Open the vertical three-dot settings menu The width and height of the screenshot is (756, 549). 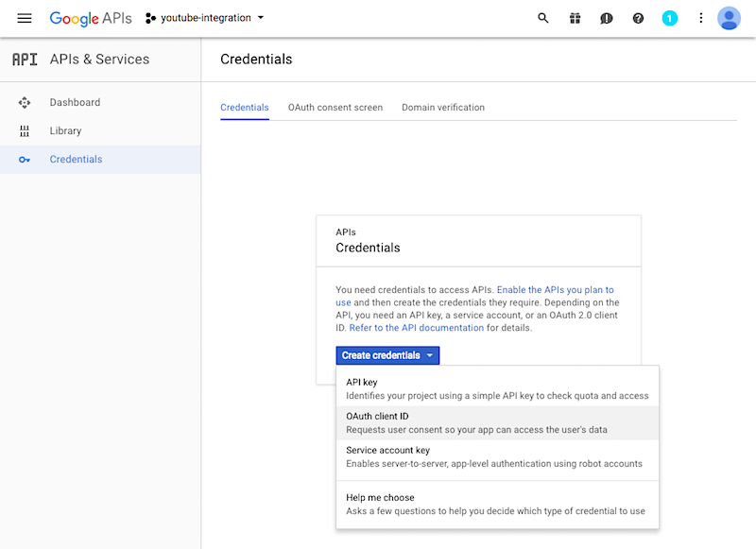[x=701, y=18]
